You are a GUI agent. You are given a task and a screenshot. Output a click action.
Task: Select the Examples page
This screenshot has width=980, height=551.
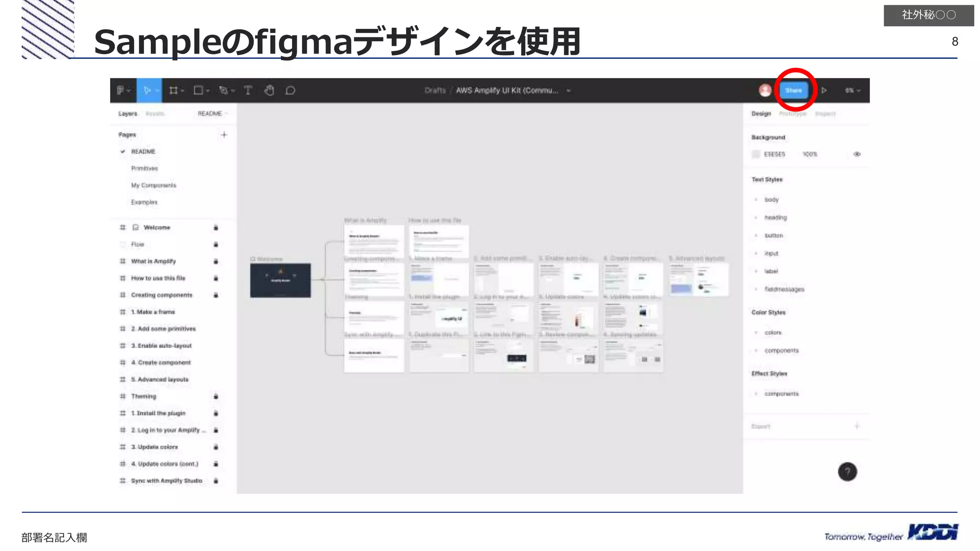coord(144,202)
